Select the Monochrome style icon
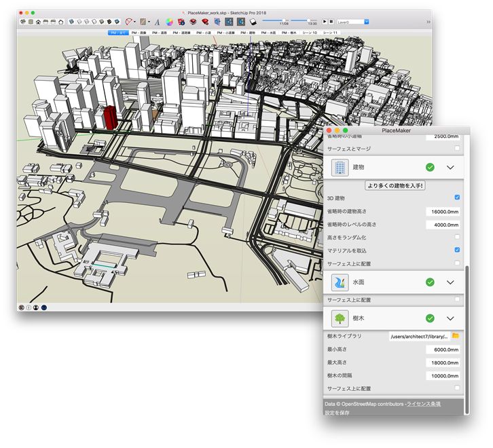The image size is (493, 448). pyautogui.click(x=117, y=22)
